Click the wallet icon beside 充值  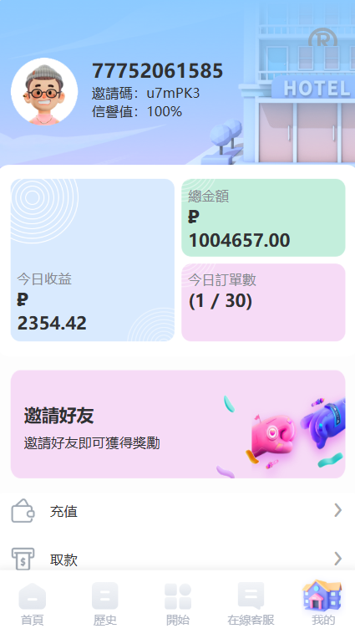(x=23, y=510)
